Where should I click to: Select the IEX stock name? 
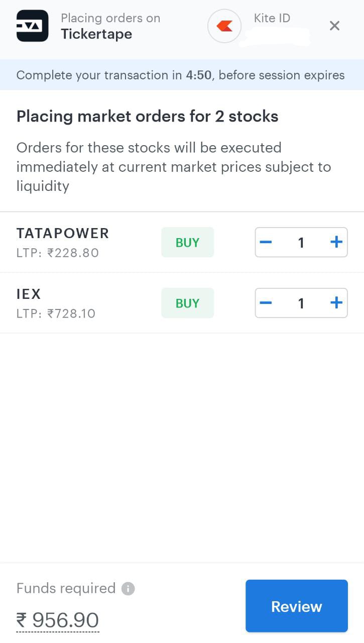(29, 294)
